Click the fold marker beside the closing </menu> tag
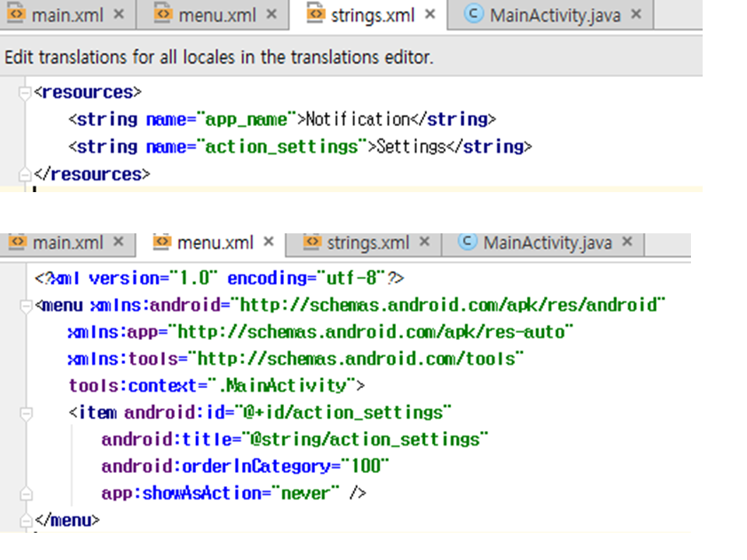747x560 pixels. [25, 520]
